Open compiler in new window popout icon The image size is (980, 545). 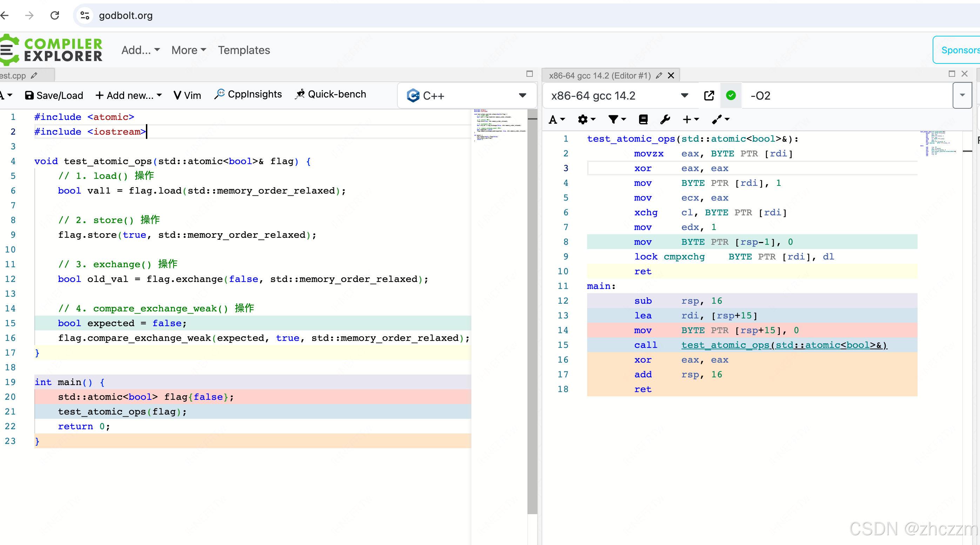709,95
